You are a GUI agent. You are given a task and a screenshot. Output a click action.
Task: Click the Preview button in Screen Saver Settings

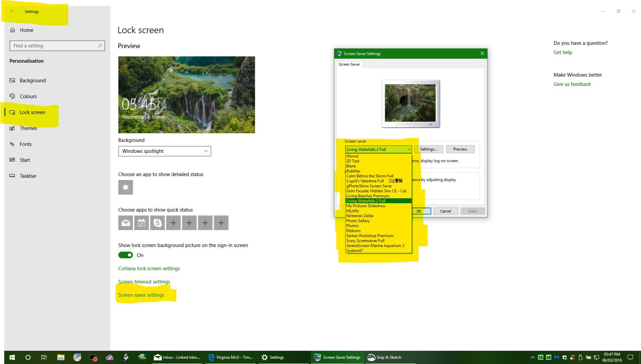coord(460,149)
